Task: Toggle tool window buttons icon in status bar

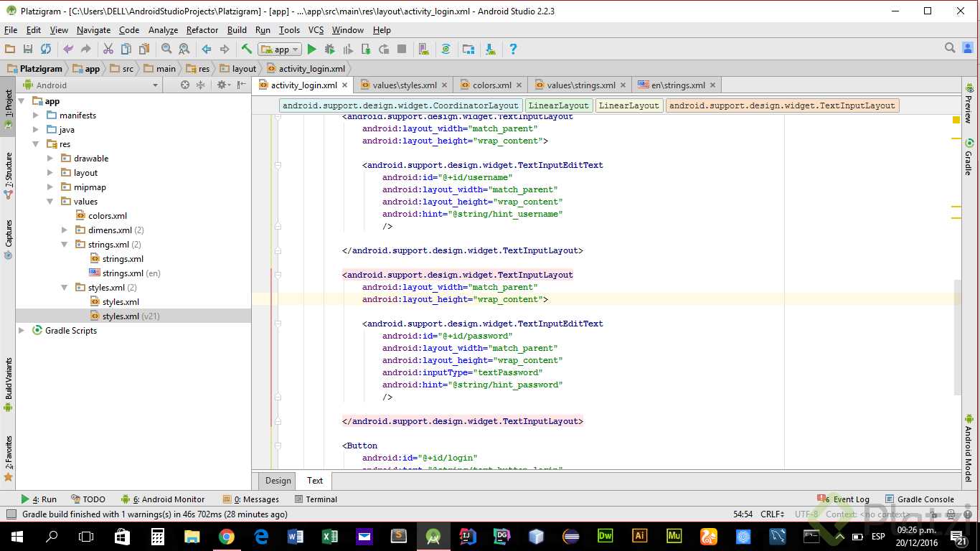Action: [11, 514]
